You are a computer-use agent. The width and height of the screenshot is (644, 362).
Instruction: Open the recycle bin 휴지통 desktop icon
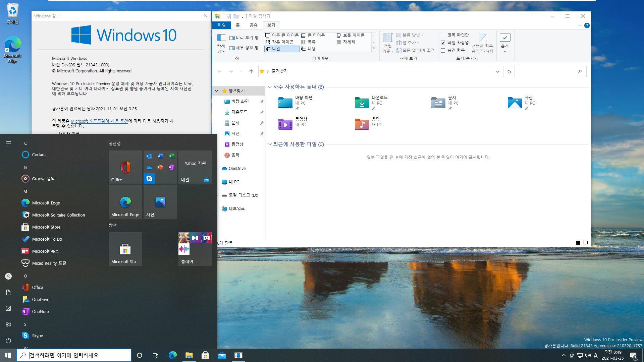13,13
